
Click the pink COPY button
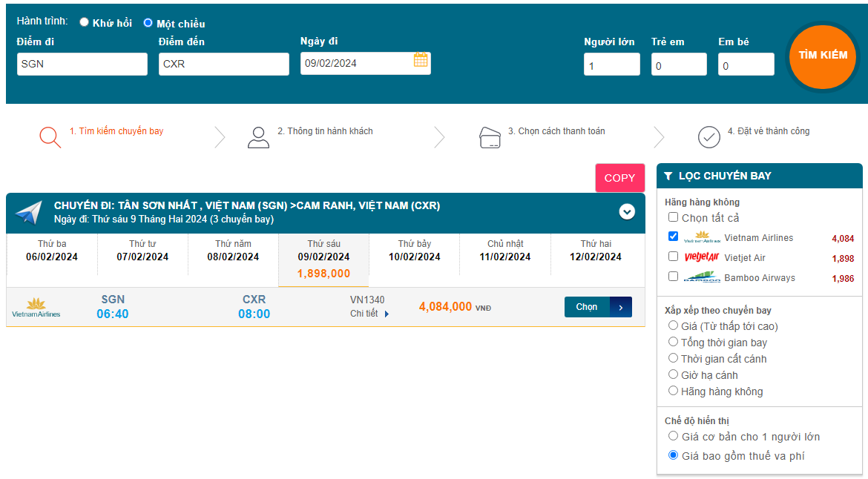(619, 178)
